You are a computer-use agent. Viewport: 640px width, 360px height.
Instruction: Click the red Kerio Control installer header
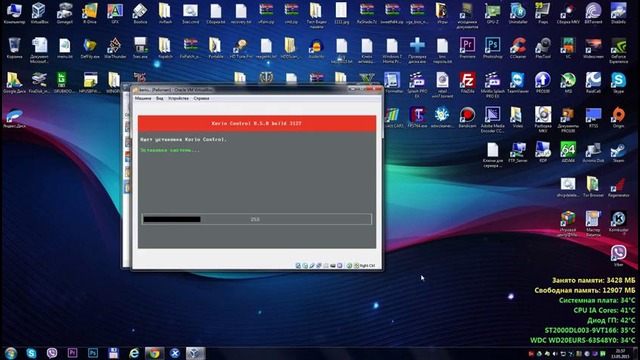[257, 123]
